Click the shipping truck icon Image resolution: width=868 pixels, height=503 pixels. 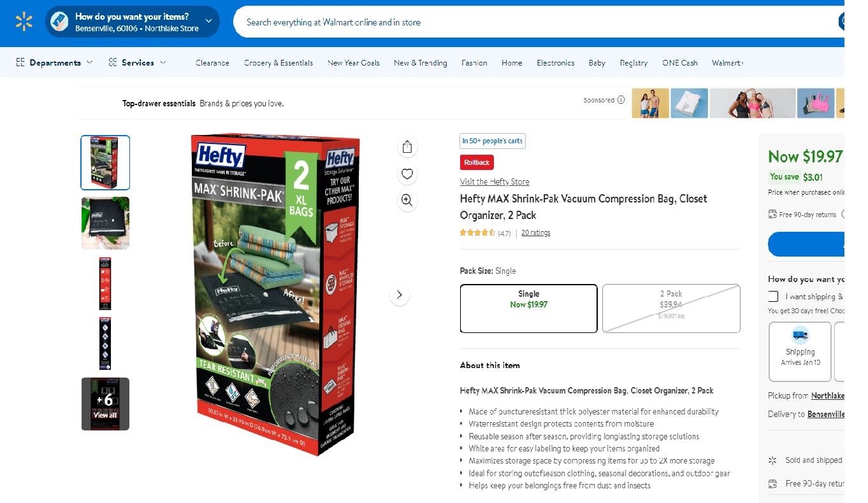click(800, 335)
